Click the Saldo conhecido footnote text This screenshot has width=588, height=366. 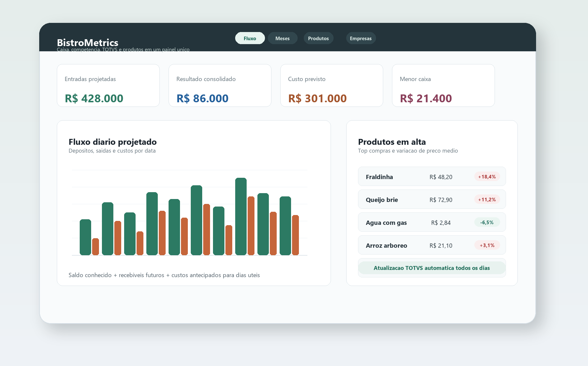coord(164,275)
